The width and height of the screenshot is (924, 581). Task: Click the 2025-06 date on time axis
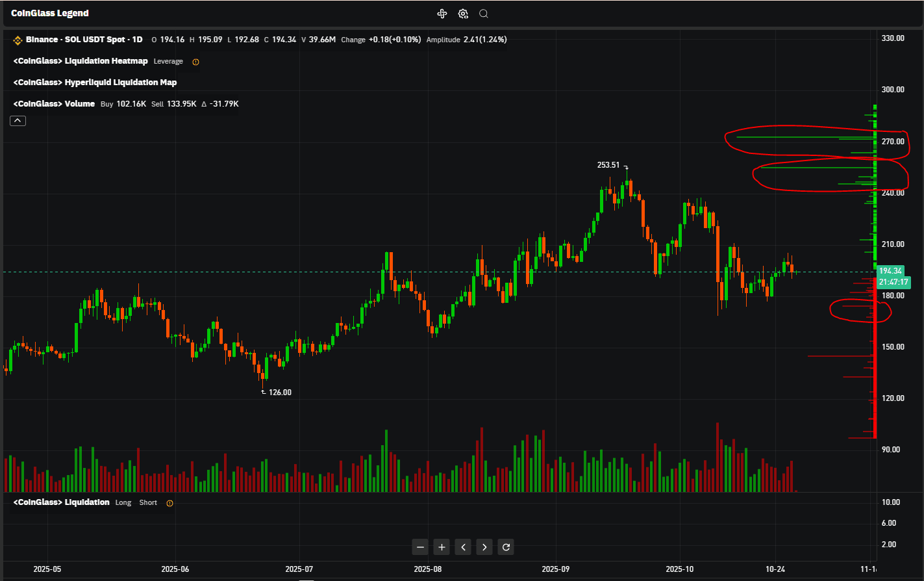[x=175, y=569]
